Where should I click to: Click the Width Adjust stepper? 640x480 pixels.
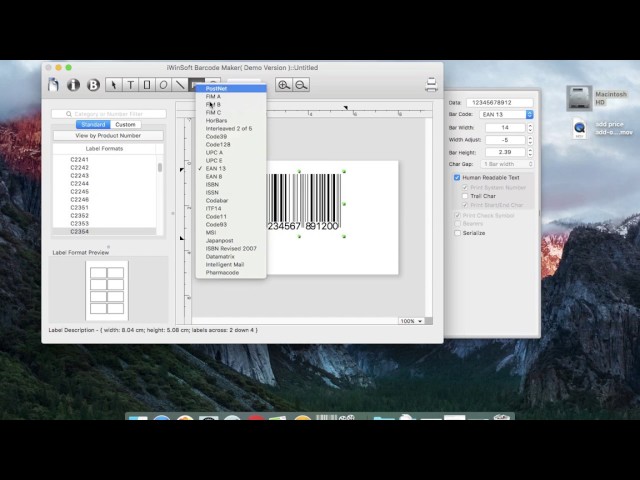530,140
